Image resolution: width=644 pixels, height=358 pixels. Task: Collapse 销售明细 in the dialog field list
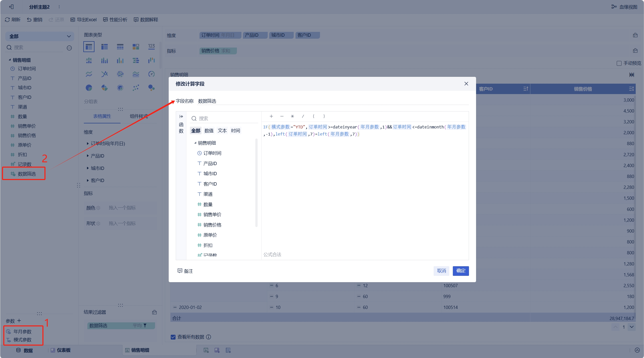[195, 143]
